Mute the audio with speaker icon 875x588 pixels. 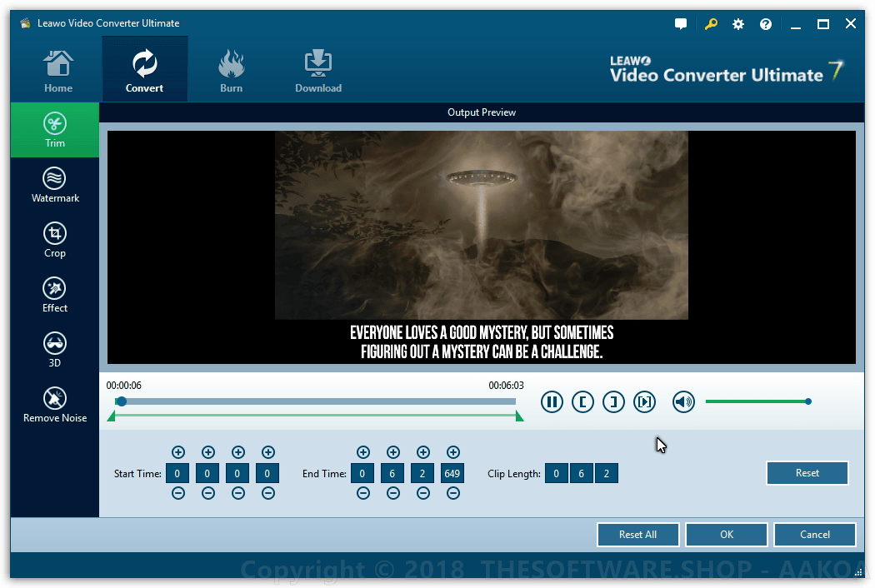coord(683,402)
